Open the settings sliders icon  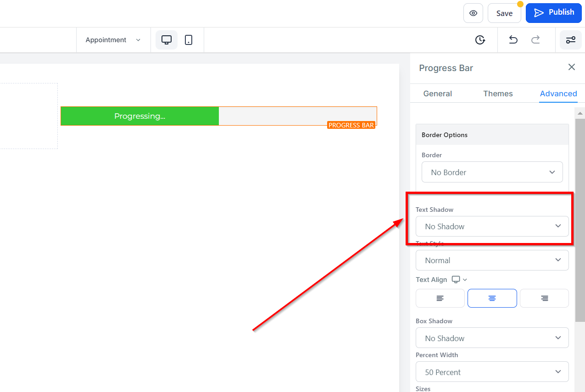click(570, 40)
